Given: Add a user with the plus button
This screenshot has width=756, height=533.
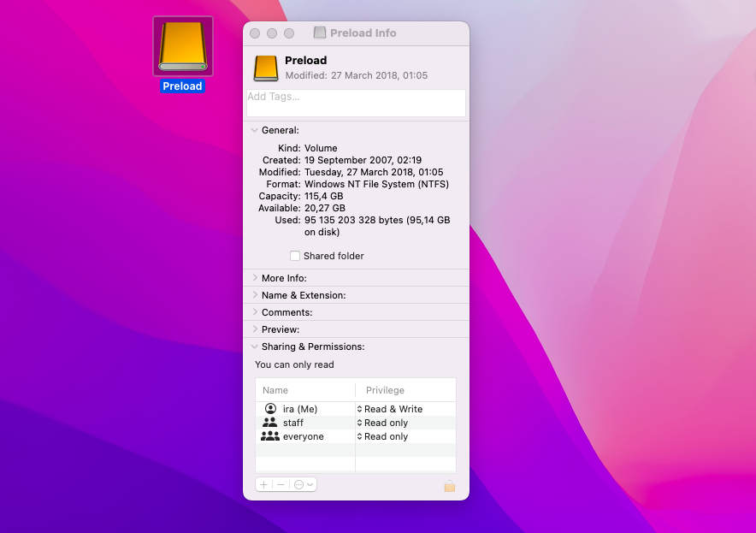Looking at the screenshot, I should pyautogui.click(x=263, y=484).
